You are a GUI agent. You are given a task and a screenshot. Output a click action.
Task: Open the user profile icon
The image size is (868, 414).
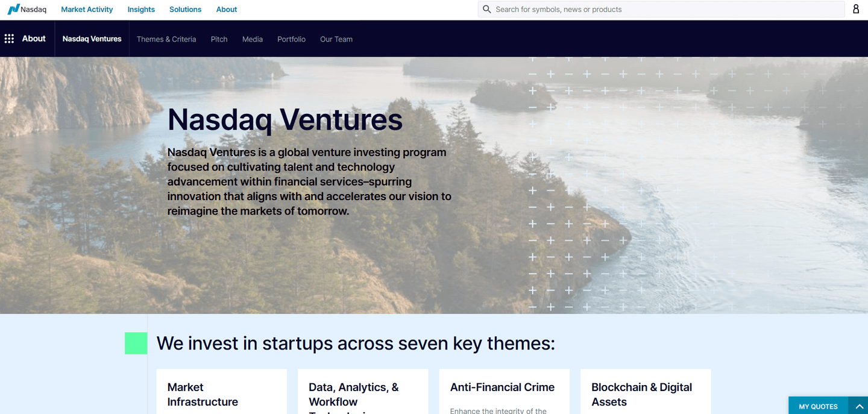click(856, 9)
